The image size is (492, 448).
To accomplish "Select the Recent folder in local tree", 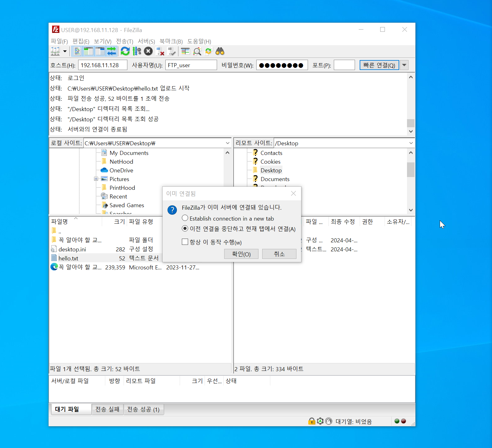I will click(x=114, y=196).
